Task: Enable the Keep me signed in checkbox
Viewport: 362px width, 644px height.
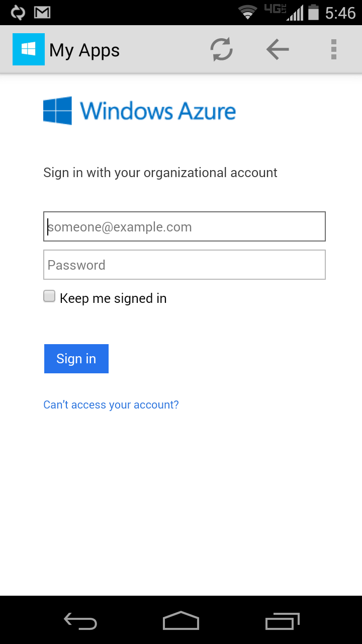Action: click(x=49, y=296)
